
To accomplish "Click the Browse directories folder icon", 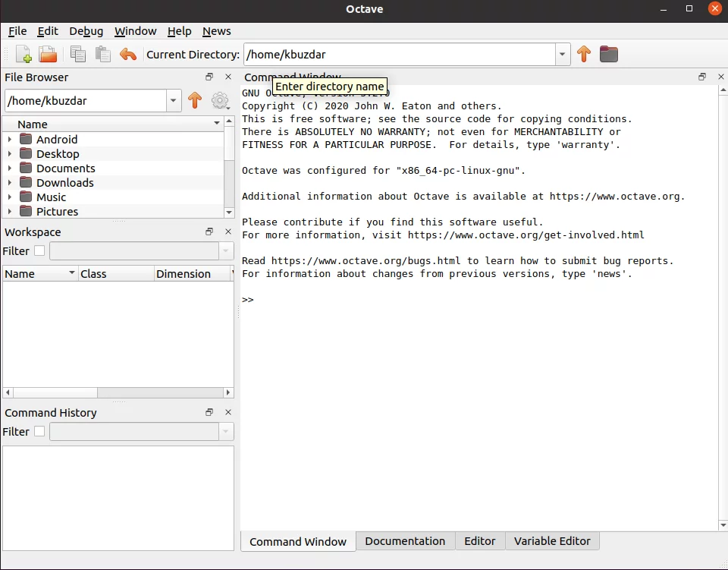I will coord(608,55).
